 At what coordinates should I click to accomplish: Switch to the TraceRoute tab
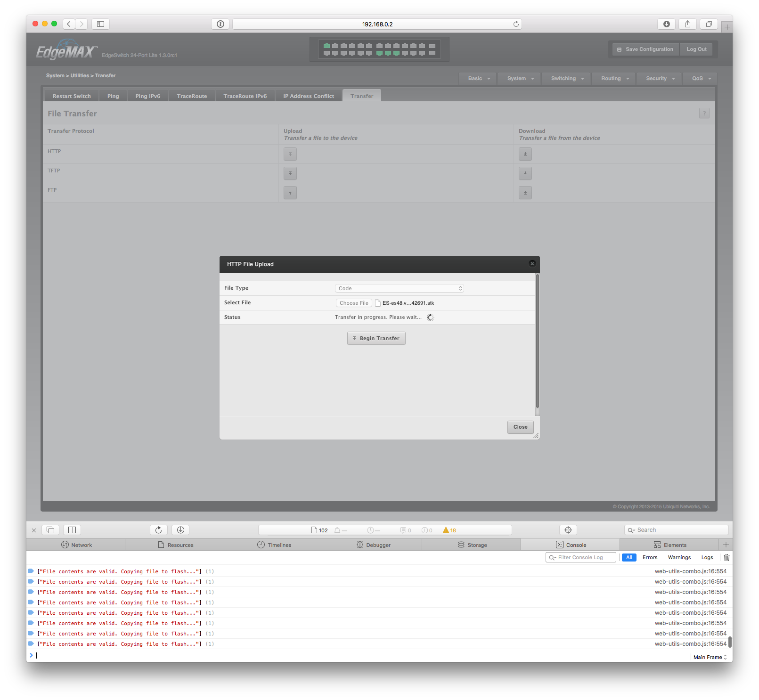coord(192,96)
